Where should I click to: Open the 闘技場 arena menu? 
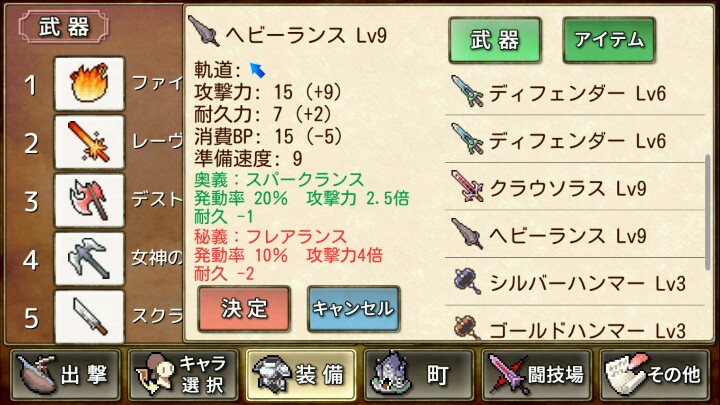tap(536, 375)
